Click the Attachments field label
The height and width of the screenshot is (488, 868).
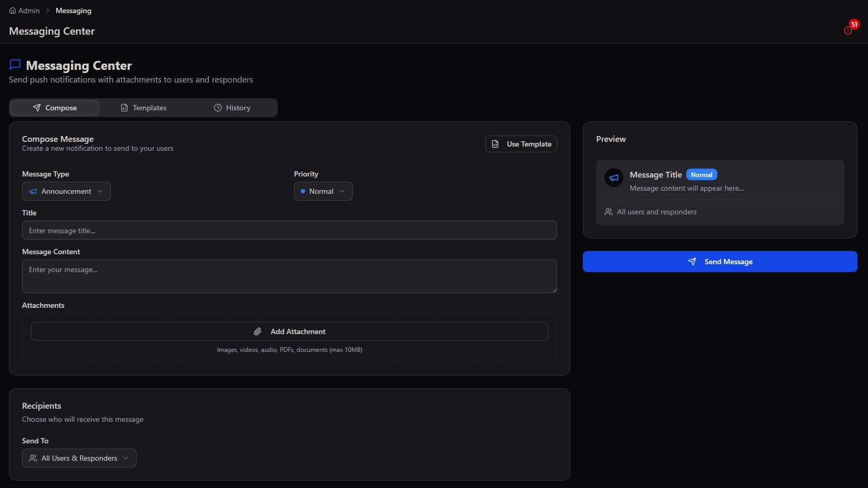pos(43,305)
